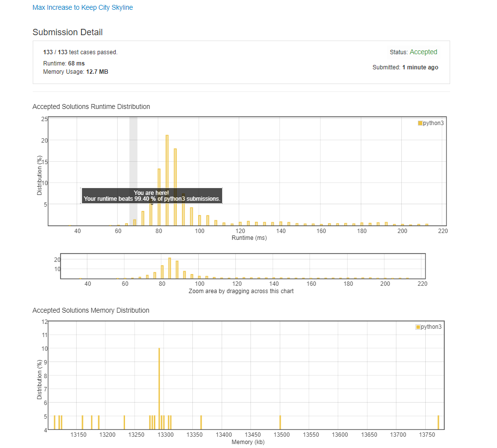Click the '1 minute ago' submitted time
This screenshot has height=448, width=497.
coord(420,67)
